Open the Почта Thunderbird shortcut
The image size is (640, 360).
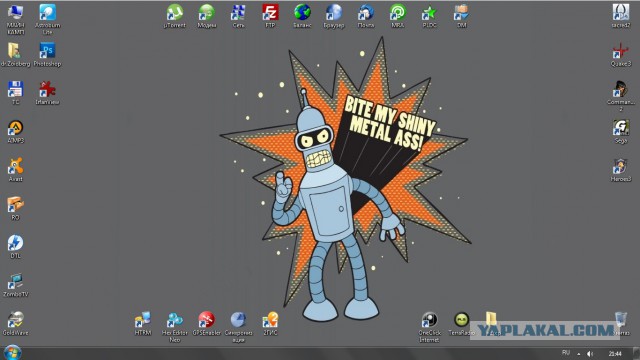pyautogui.click(x=366, y=12)
